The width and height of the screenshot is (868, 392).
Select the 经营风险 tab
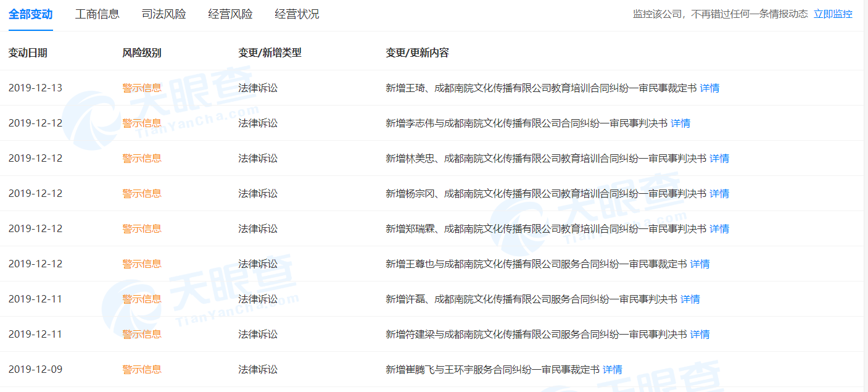tap(231, 14)
